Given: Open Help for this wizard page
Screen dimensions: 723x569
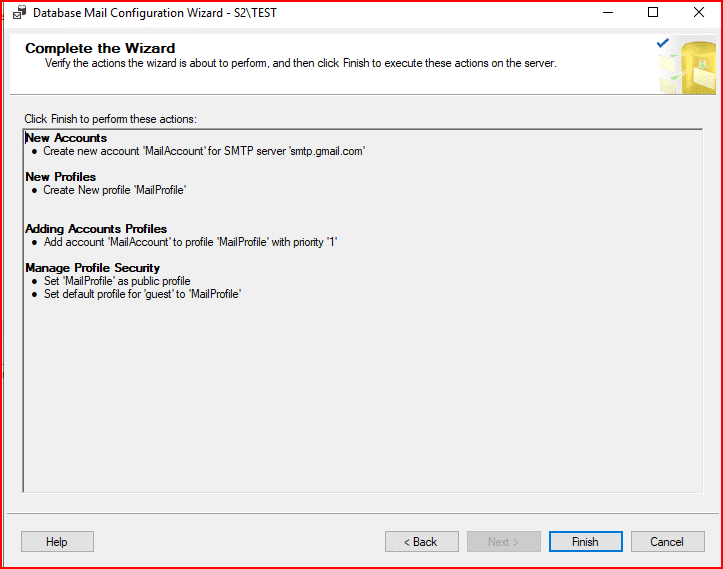Looking at the screenshot, I should (x=57, y=541).
